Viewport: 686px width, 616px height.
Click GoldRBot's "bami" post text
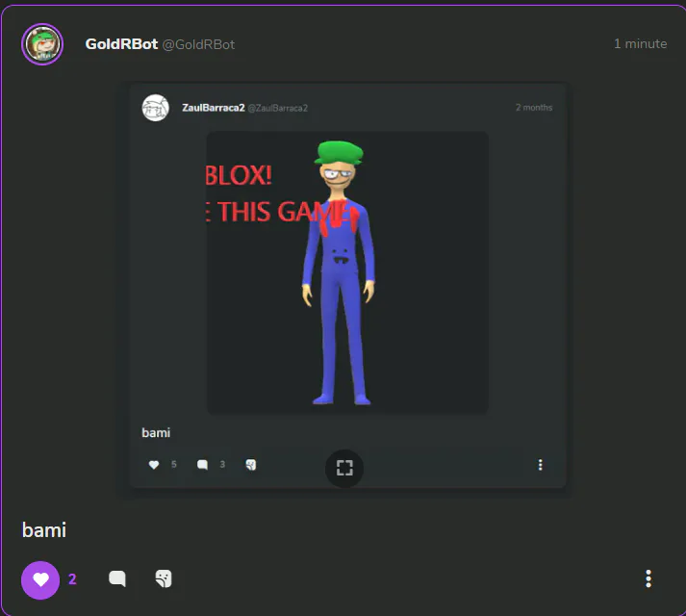click(x=44, y=530)
